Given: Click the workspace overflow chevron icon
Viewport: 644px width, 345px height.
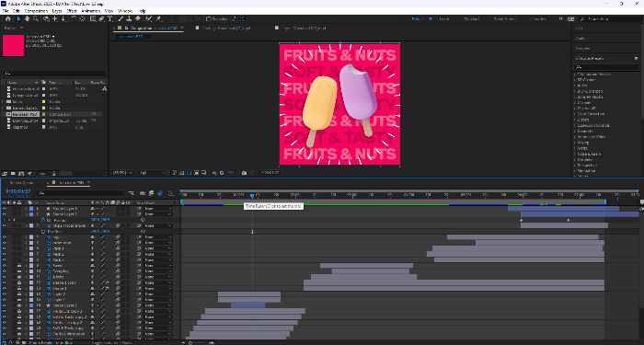Looking at the screenshot, I should [x=560, y=19].
